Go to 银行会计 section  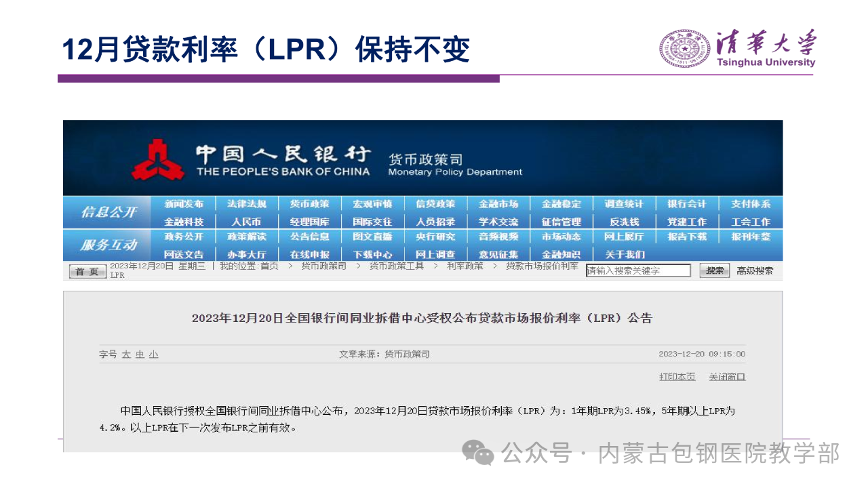tap(687, 204)
